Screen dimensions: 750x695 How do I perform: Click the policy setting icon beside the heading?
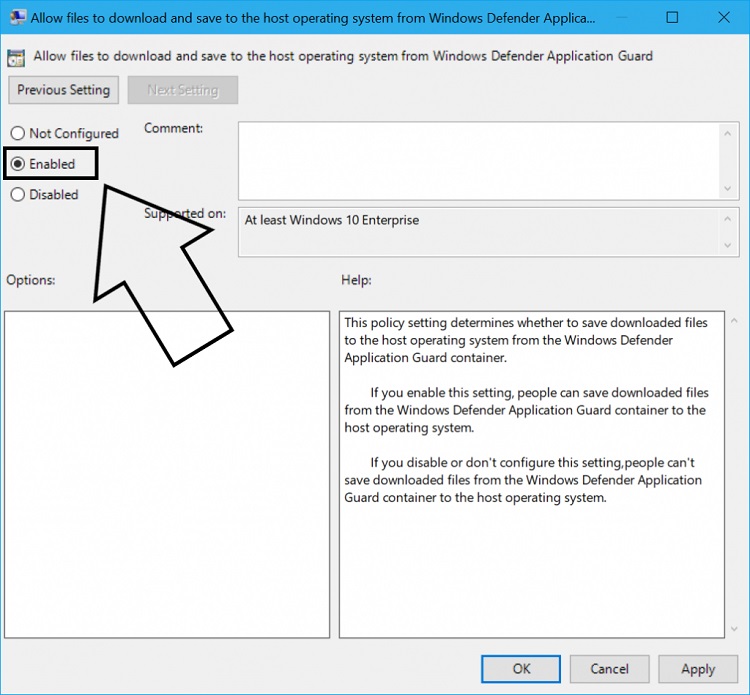[x=17, y=57]
